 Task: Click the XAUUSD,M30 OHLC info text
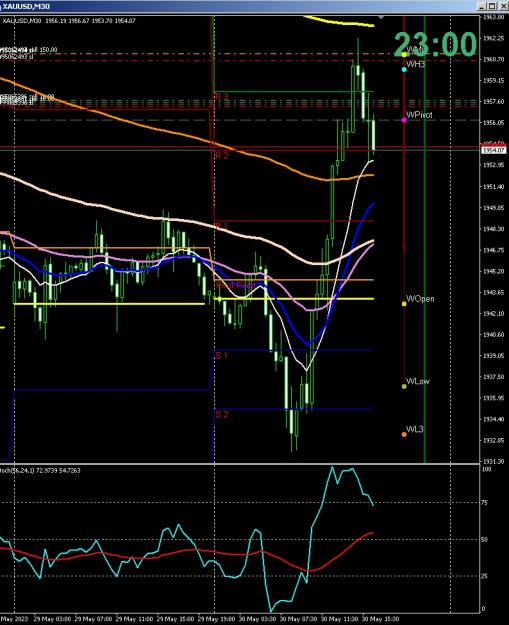(69, 21)
